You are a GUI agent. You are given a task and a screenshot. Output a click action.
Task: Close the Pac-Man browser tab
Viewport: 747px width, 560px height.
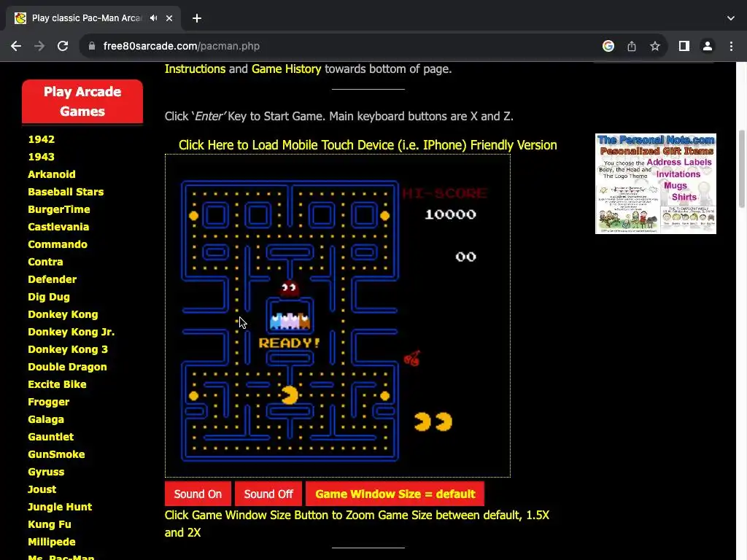click(x=169, y=18)
